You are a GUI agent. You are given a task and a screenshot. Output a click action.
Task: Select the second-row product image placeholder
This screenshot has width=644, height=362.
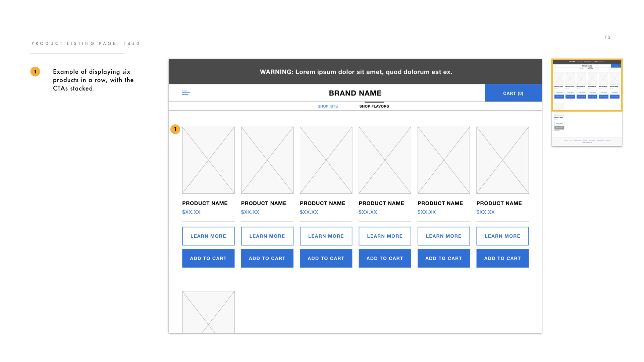[x=208, y=312]
